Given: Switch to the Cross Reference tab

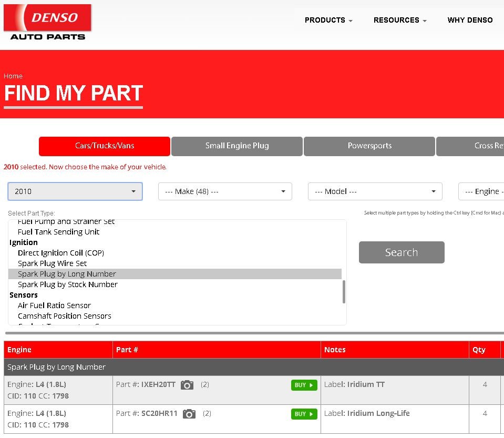Looking at the screenshot, I should (470, 146).
